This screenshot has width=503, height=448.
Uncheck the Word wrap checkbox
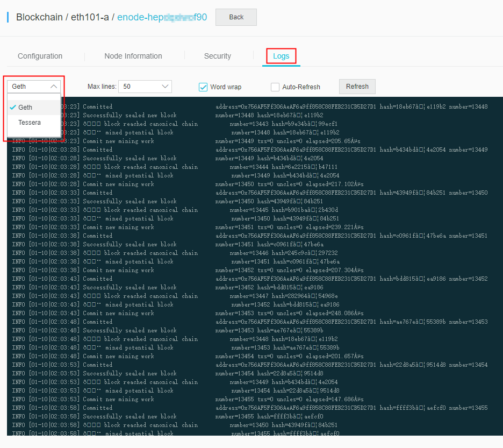point(203,87)
